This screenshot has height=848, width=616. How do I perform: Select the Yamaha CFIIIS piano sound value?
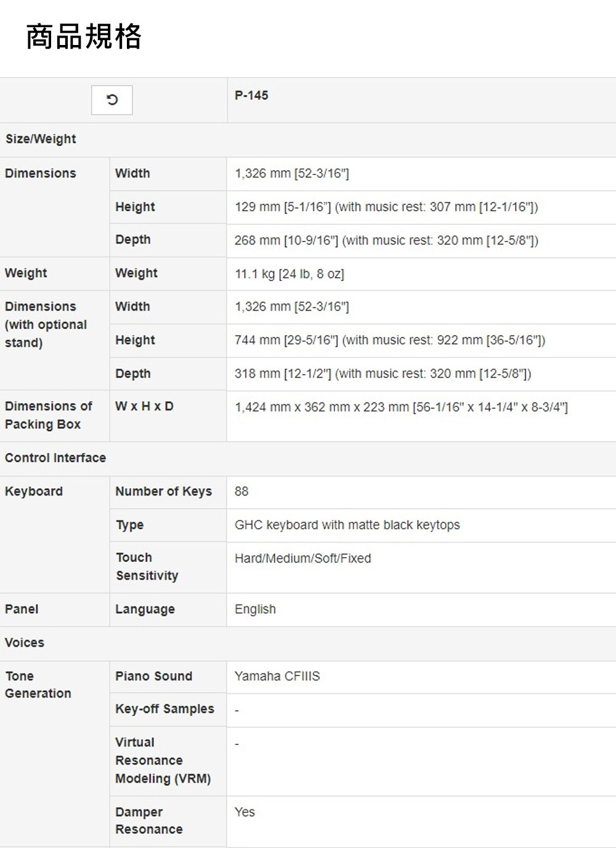[277, 676]
